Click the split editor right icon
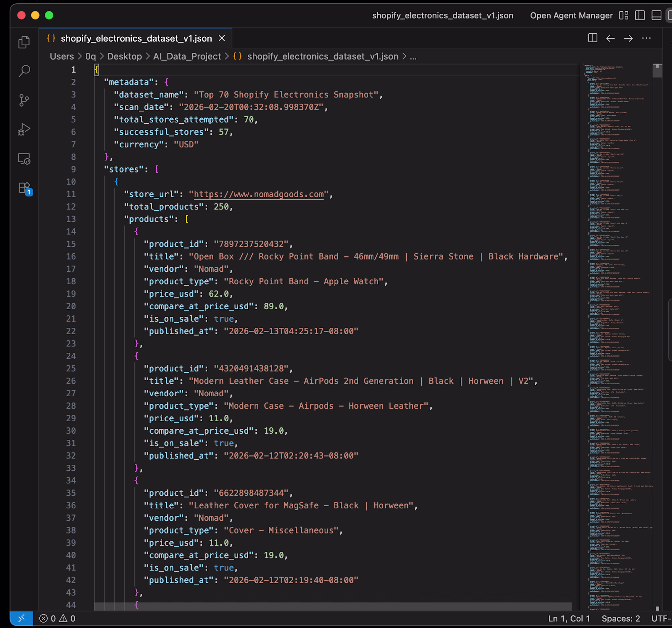 (x=592, y=38)
